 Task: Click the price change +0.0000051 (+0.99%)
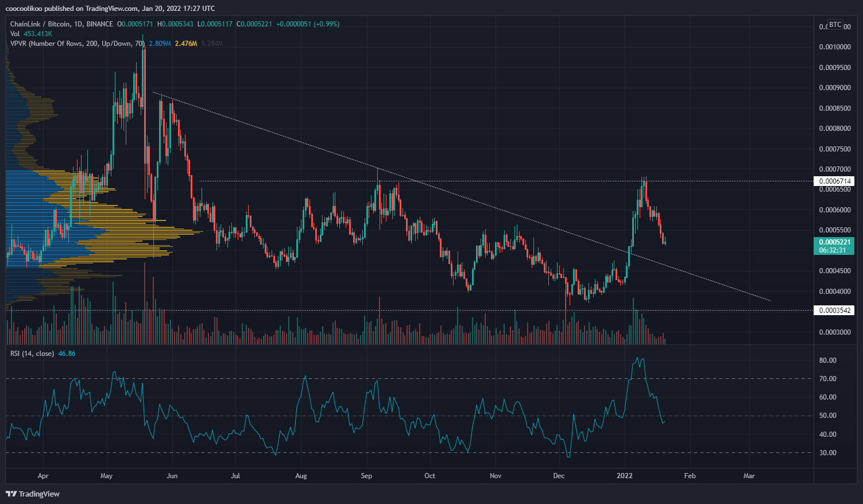pyautogui.click(x=308, y=24)
